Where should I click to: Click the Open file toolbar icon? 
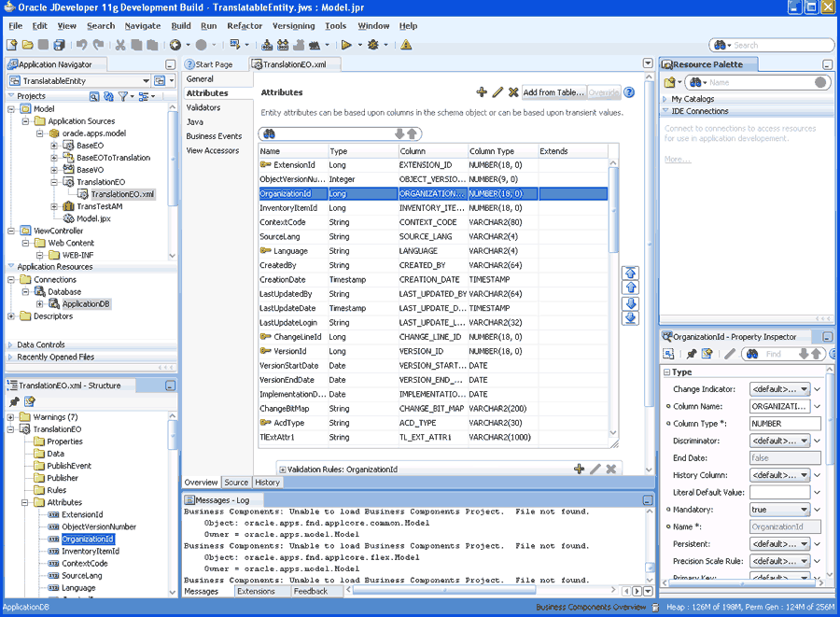click(x=28, y=45)
